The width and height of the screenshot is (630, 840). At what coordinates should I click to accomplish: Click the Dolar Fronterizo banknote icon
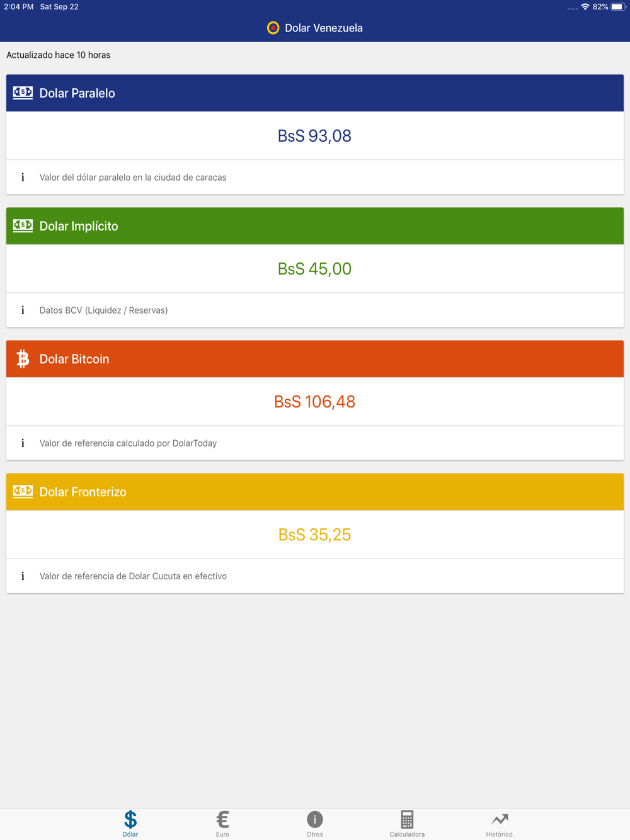click(x=23, y=491)
